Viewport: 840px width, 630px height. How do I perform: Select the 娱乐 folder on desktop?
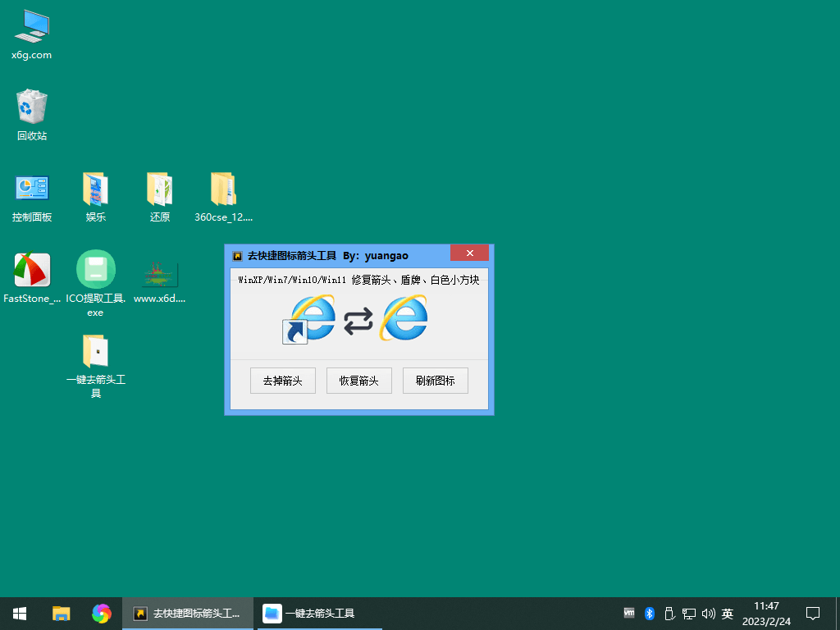point(95,189)
